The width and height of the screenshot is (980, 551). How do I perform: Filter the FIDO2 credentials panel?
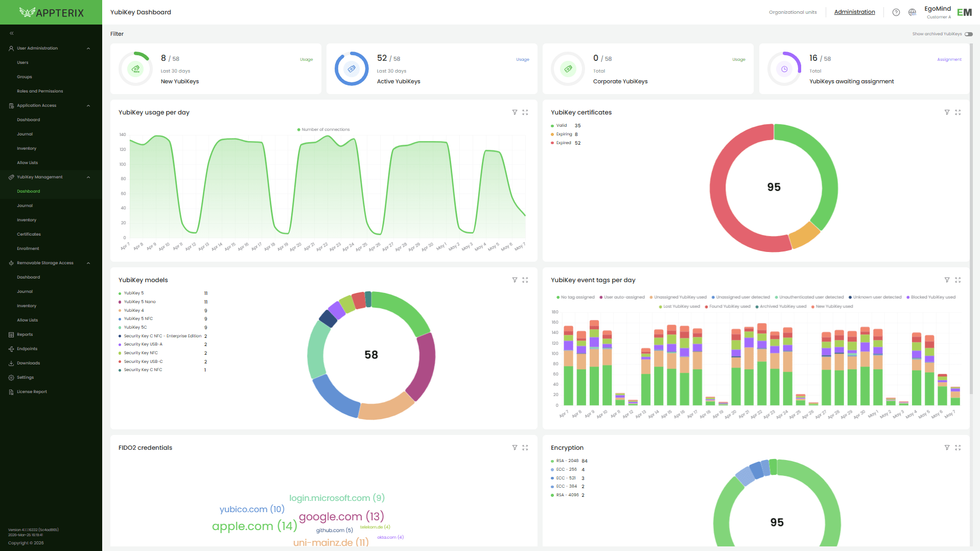click(515, 448)
